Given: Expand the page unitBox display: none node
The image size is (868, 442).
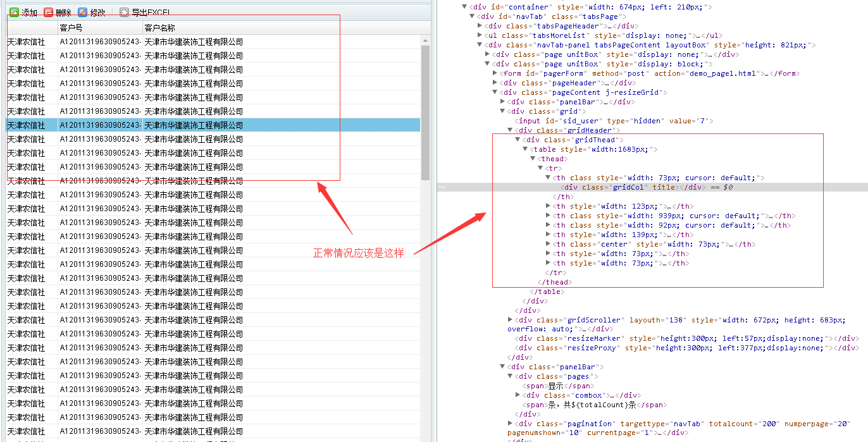Looking at the screenshot, I should [x=487, y=54].
